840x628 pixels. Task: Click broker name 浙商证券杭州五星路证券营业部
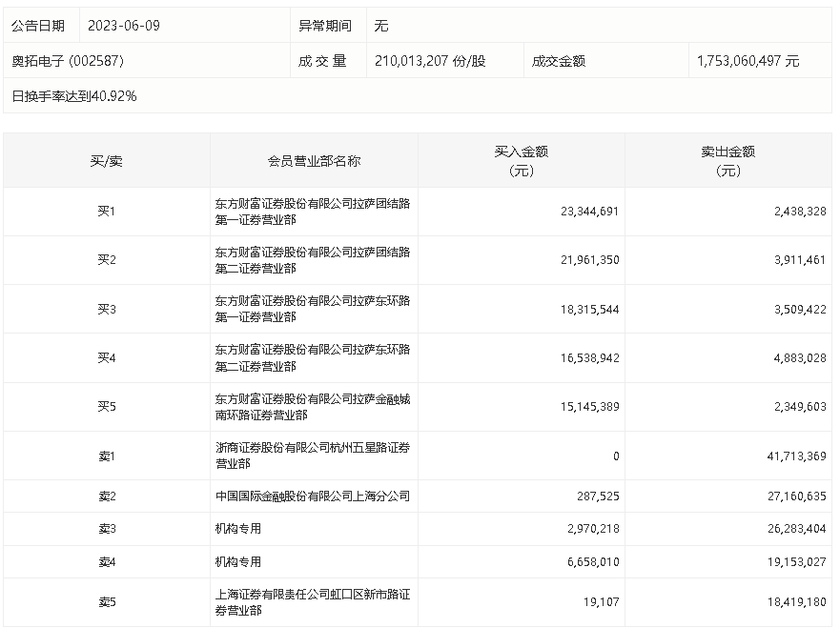[x=313, y=456]
